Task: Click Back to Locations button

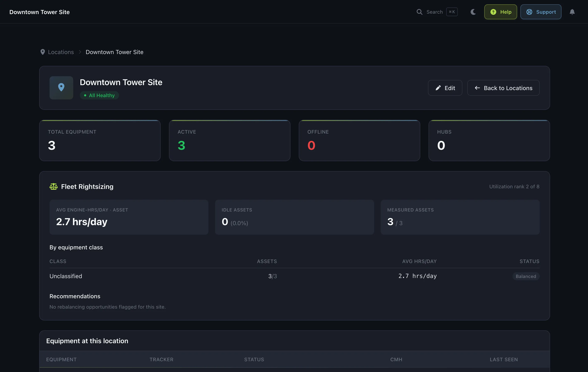Action: tap(503, 88)
